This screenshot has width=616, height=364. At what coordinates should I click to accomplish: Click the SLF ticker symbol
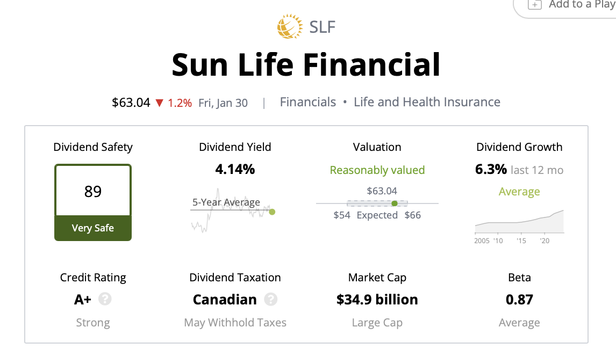323,26
